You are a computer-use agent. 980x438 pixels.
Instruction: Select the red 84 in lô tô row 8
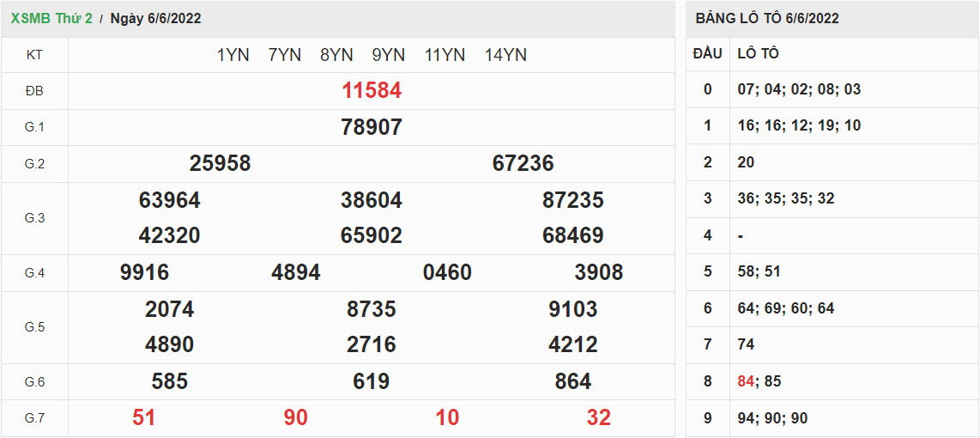tap(745, 381)
